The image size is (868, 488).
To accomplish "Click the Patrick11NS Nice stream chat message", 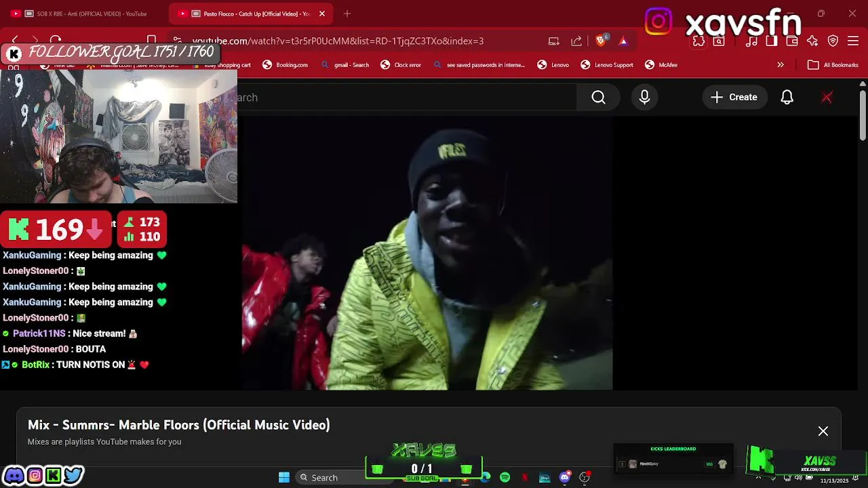I will pyautogui.click(x=70, y=333).
